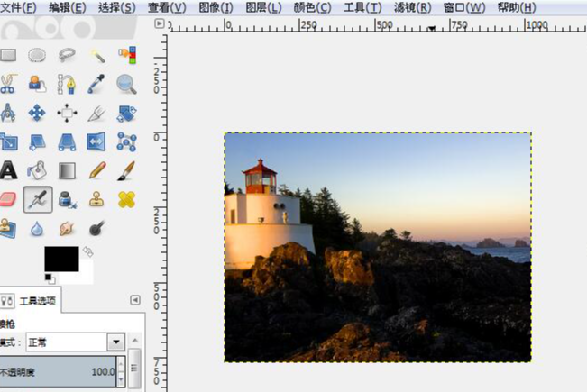The height and width of the screenshot is (392, 587).
Task: Activate the Heal tool bandage icon
Action: pos(126,198)
